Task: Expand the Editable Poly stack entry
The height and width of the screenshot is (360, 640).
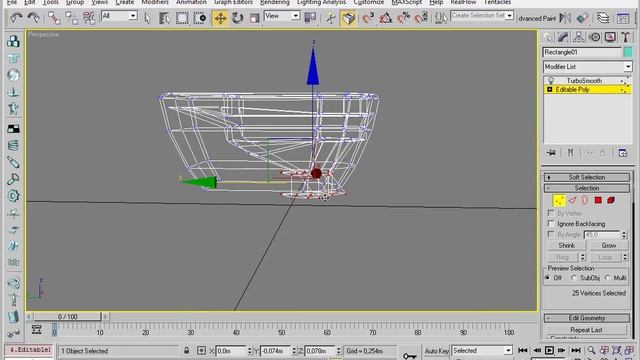Action: point(549,89)
